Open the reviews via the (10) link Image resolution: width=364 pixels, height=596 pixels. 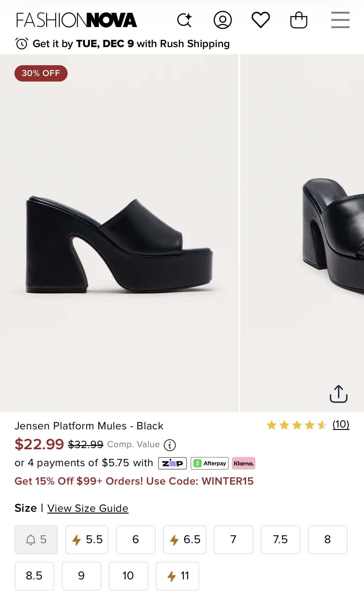coord(340,425)
